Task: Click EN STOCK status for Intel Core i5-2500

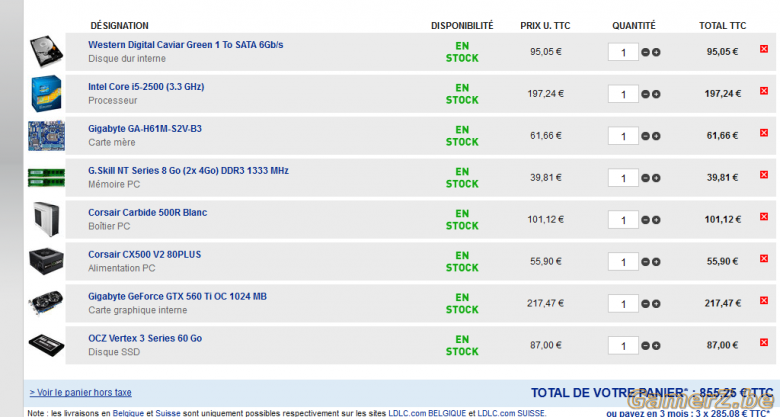Action: (x=462, y=94)
